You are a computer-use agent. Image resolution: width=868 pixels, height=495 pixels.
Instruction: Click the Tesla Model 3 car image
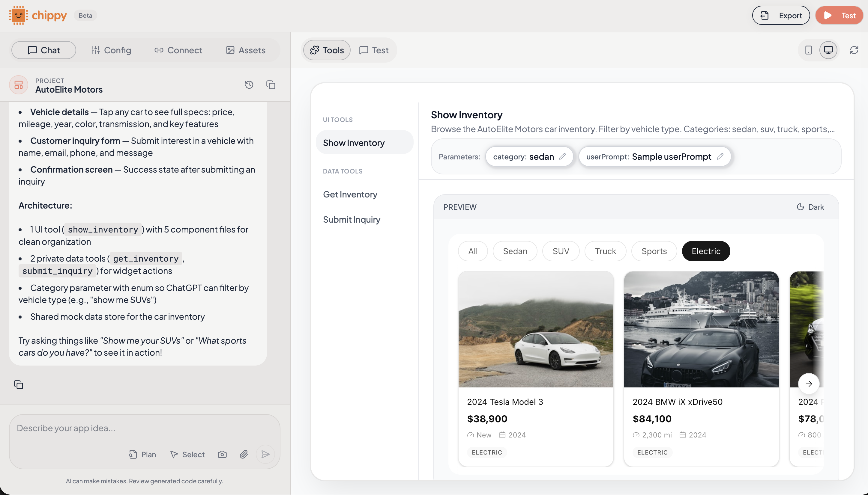tap(536, 329)
